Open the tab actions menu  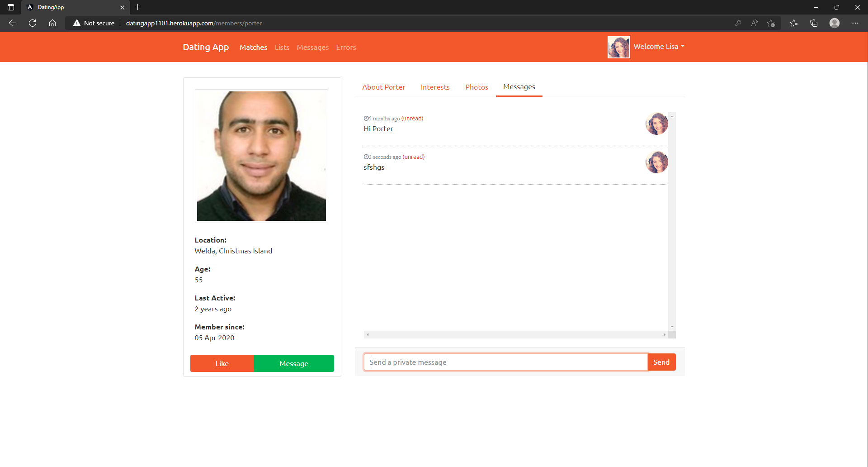(10, 7)
